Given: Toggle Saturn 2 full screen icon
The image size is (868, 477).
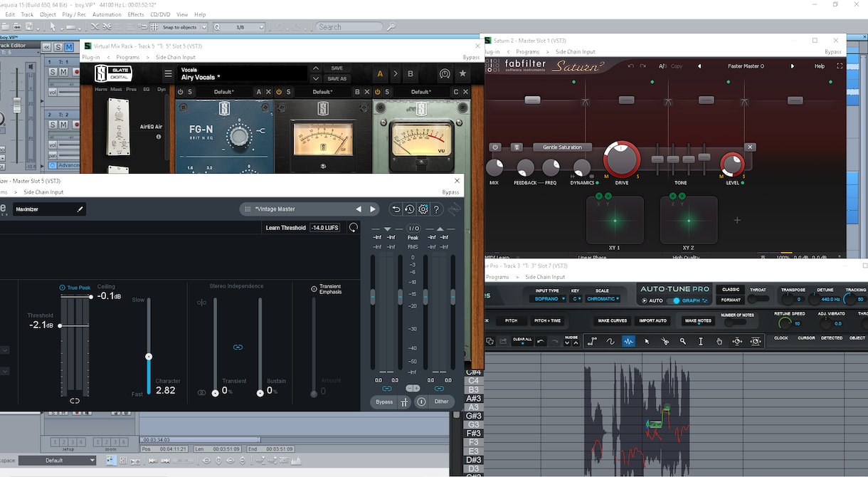Looking at the screenshot, I should click(840, 66).
